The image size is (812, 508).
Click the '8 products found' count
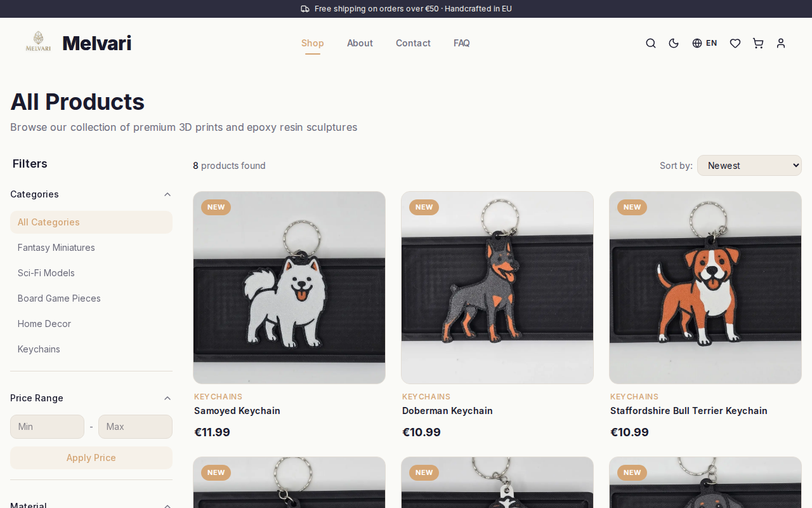tap(229, 166)
